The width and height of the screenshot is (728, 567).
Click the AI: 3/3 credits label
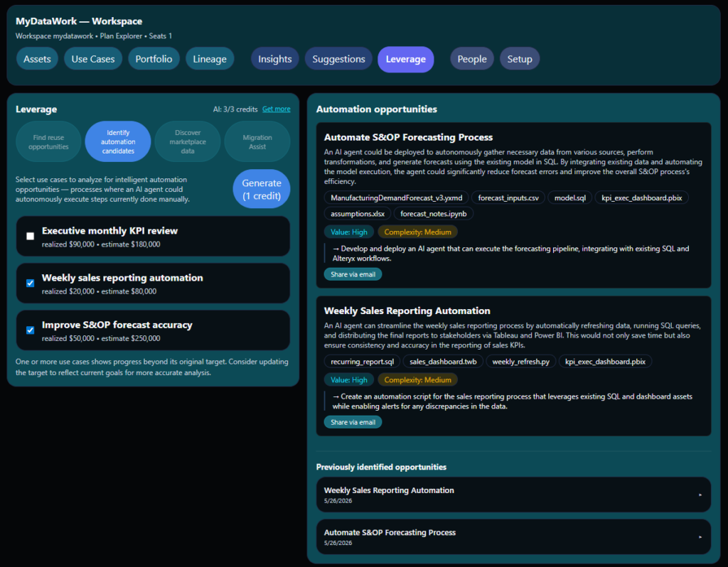pos(235,109)
